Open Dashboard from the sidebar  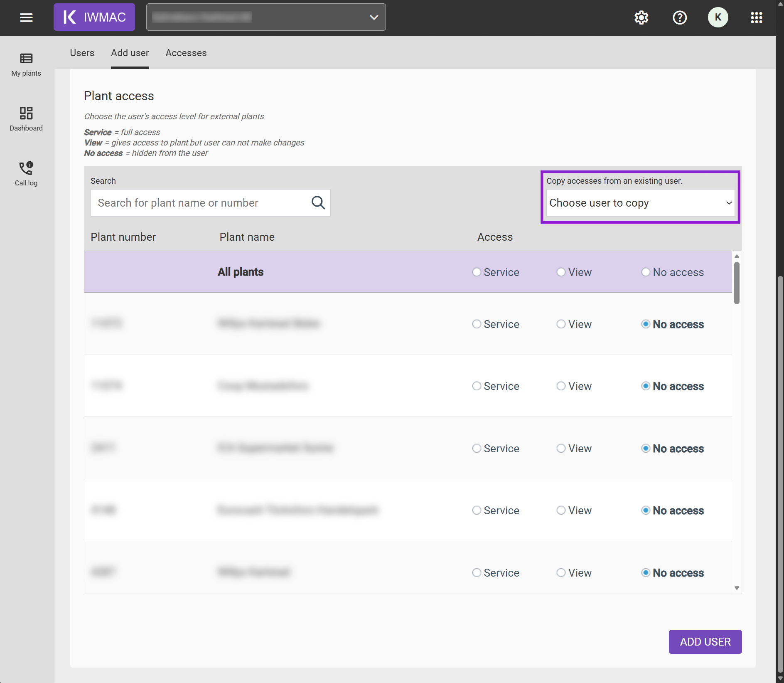26,119
